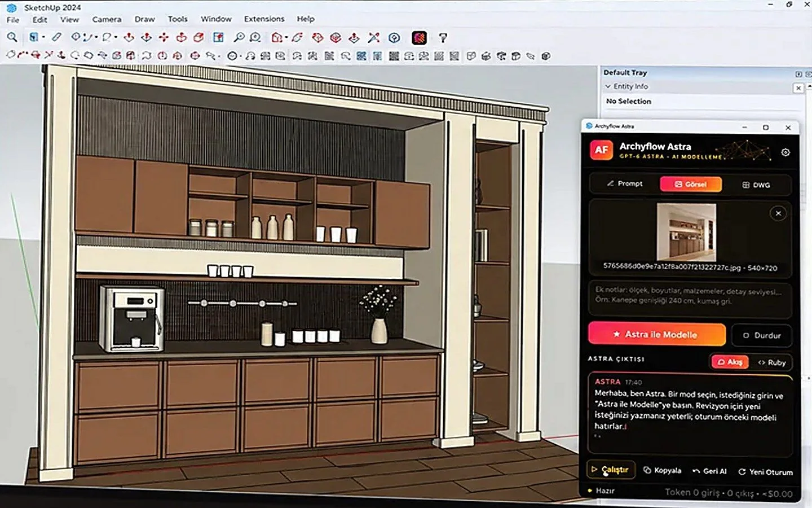Image resolution: width=812 pixels, height=508 pixels.
Task: Start a Yeni Oturum session
Action: point(765,471)
